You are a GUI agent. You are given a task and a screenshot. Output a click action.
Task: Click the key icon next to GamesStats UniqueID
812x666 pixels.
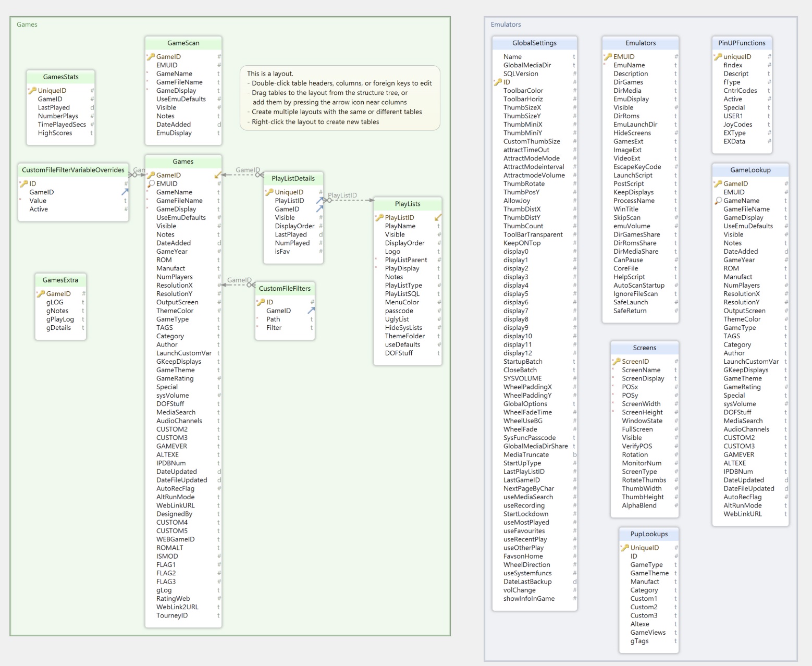(32, 91)
